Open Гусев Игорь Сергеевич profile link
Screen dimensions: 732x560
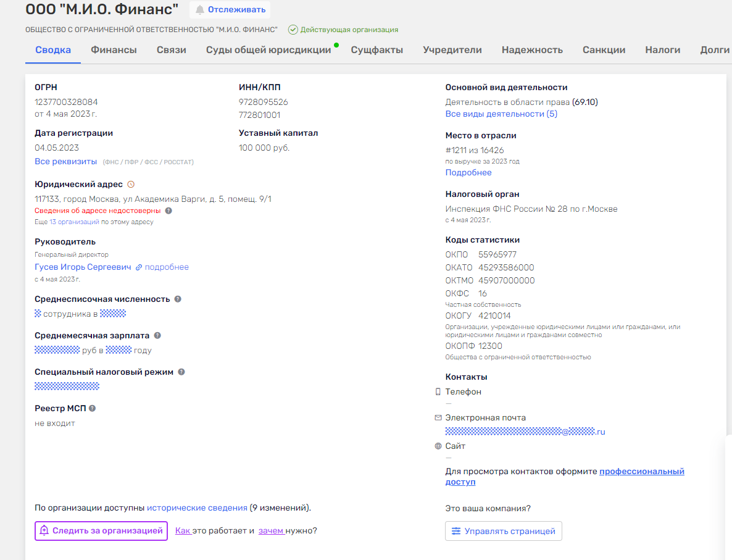coord(83,267)
